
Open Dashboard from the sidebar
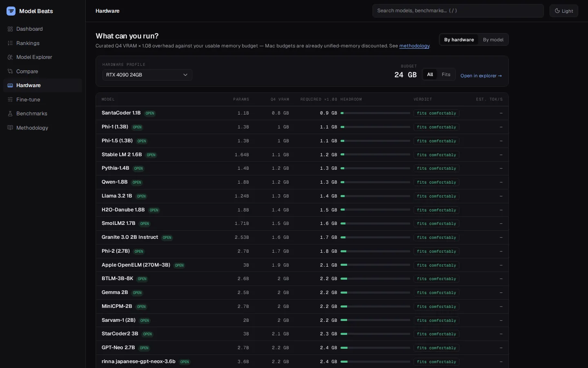(x=42, y=29)
